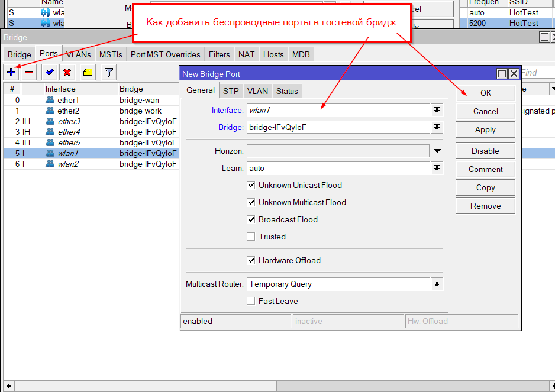This screenshot has width=555, height=392.
Task: Click the blue plus Add button
Action: click(x=11, y=73)
